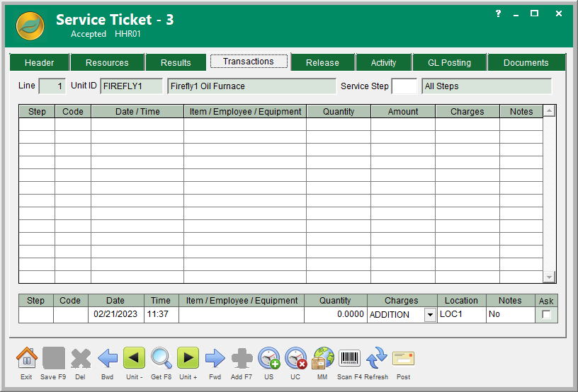Click the Unit - previous icon

[x=134, y=358]
